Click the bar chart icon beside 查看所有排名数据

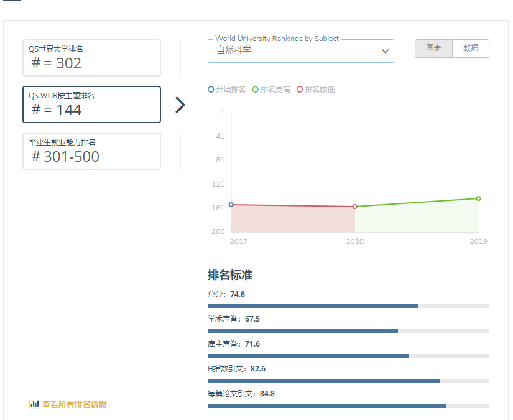[34, 404]
